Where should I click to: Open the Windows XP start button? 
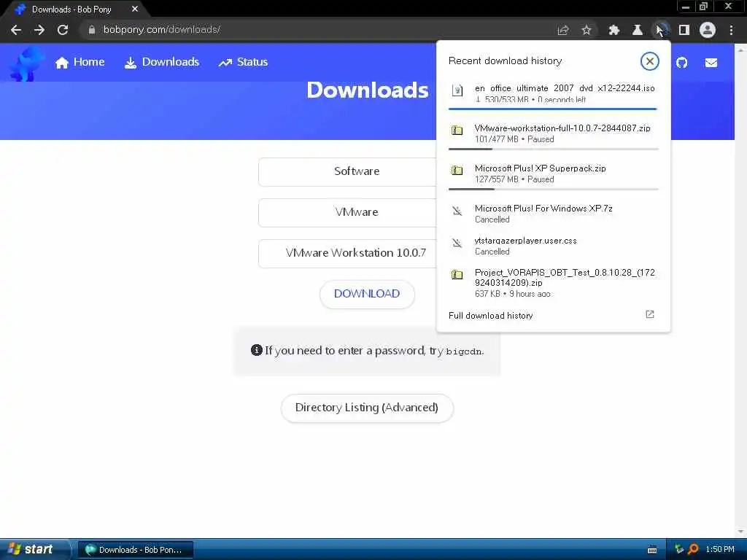(34, 550)
